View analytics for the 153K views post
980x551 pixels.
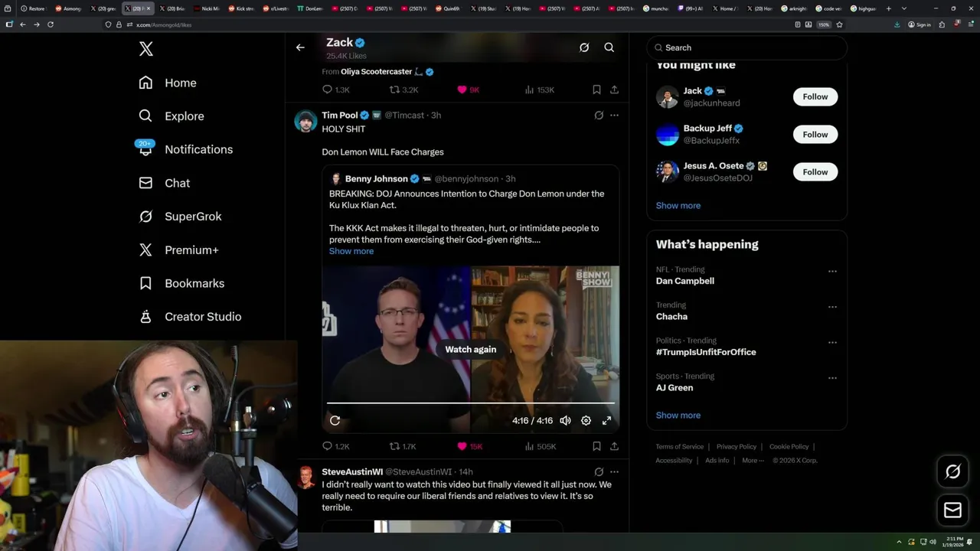(x=539, y=90)
